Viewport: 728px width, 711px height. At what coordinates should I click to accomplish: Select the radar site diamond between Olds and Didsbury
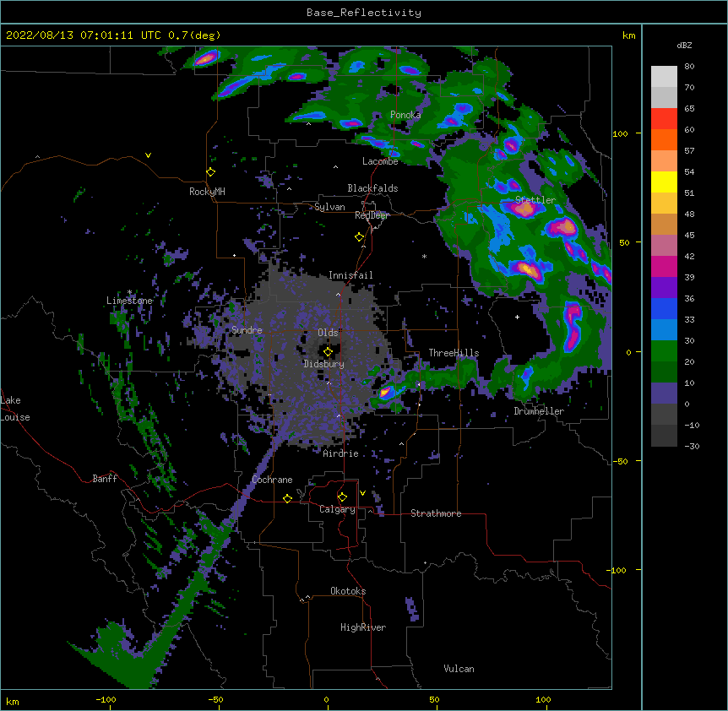coord(328,352)
